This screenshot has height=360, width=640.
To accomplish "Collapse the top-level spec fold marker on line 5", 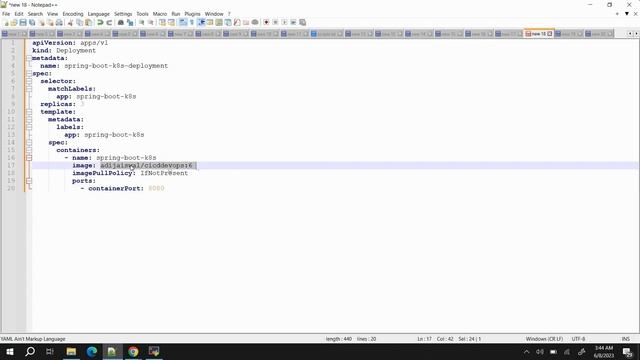I will tap(29, 74).
